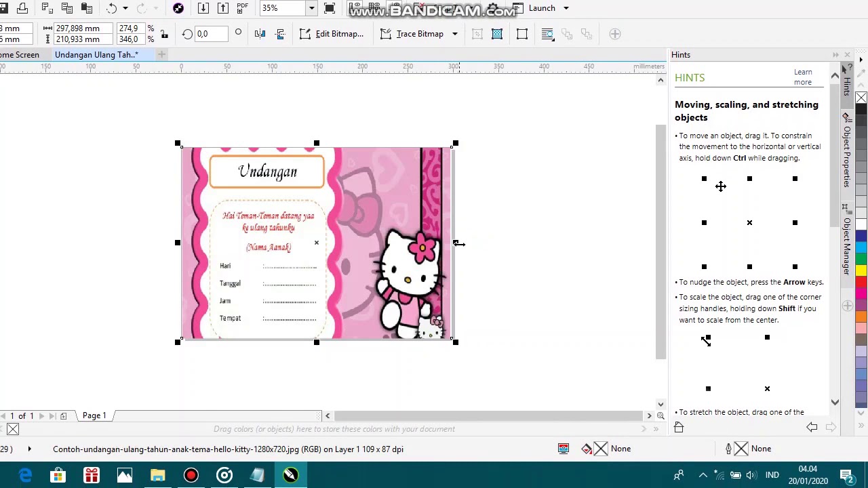Edit the 35% zoom level field
This screenshot has width=868, height=488.
click(281, 8)
